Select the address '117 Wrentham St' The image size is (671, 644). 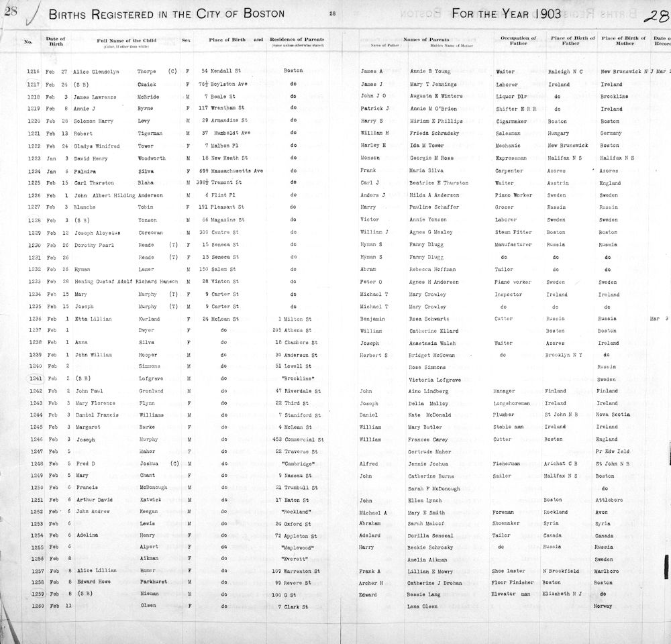click(x=221, y=108)
